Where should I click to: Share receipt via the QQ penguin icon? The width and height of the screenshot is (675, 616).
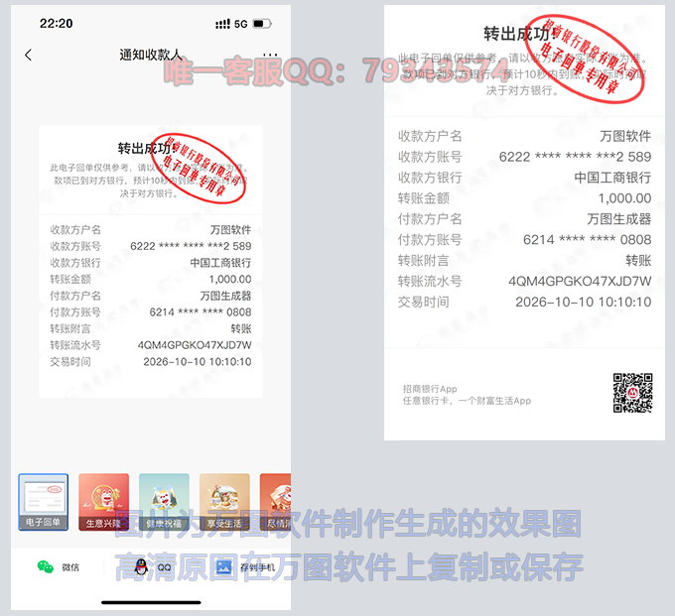pos(141,567)
